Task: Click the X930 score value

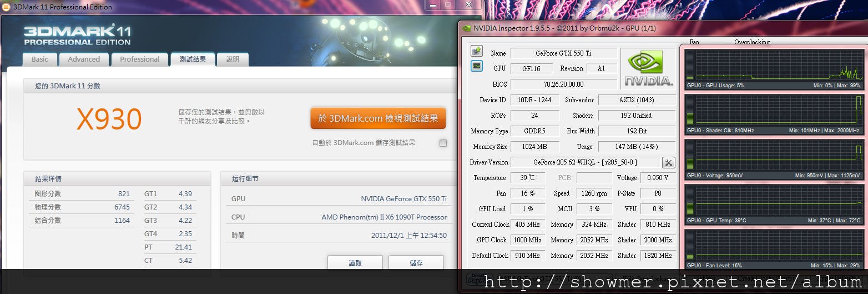Action: click(x=109, y=119)
